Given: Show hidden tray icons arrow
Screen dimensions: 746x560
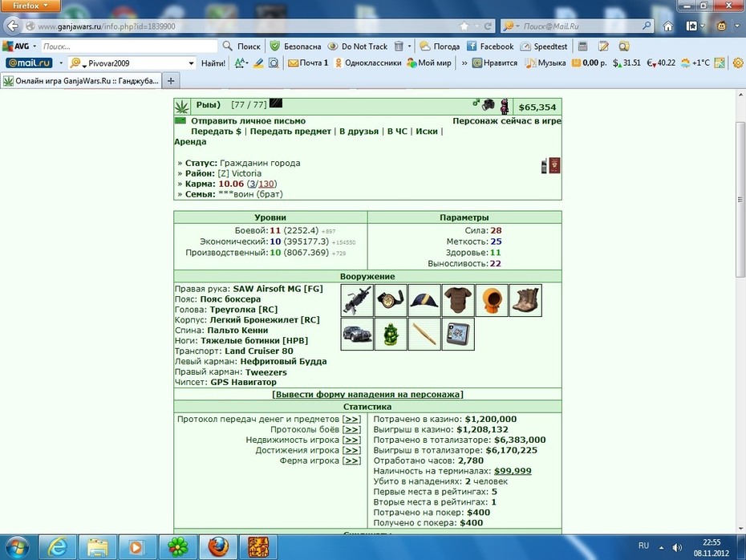Looking at the screenshot, I should [x=661, y=548].
